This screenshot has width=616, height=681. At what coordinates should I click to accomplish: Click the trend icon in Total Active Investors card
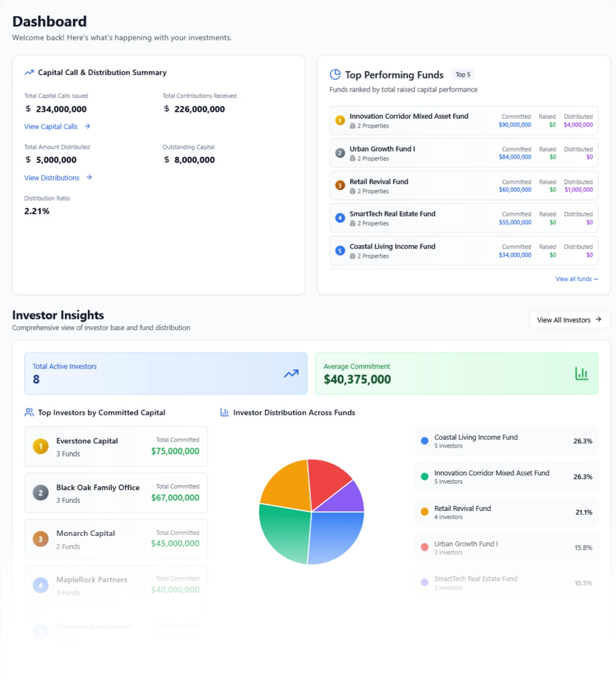coord(291,374)
